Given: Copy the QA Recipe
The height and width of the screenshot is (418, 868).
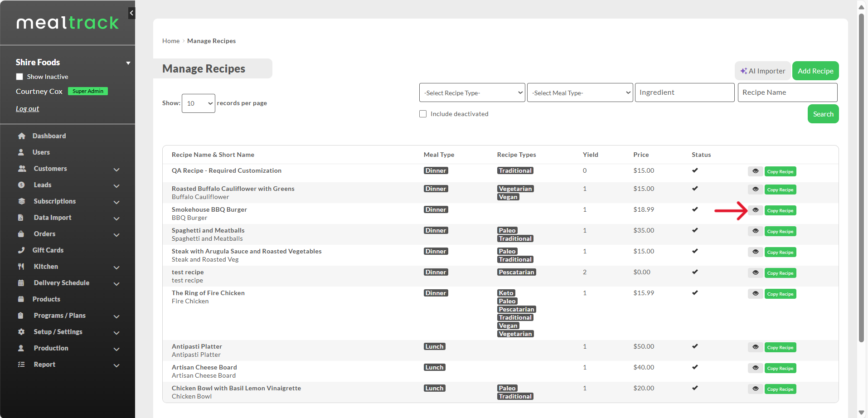Looking at the screenshot, I should tap(780, 171).
